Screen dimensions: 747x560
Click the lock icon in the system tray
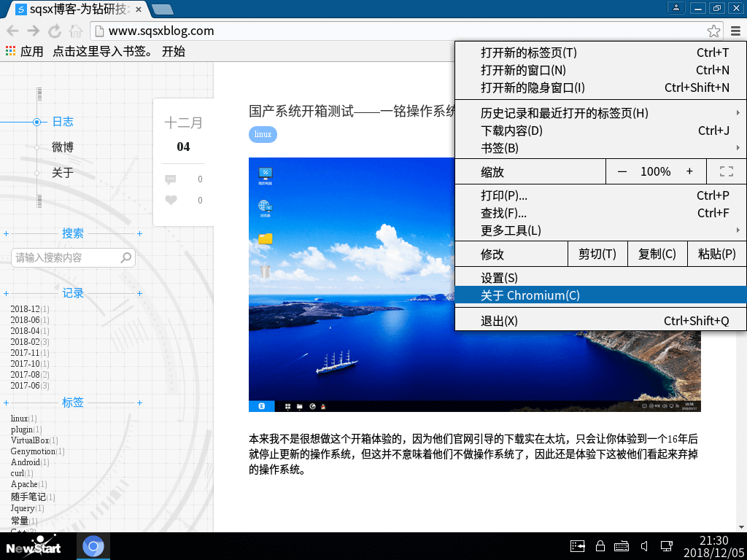click(x=600, y=545)
